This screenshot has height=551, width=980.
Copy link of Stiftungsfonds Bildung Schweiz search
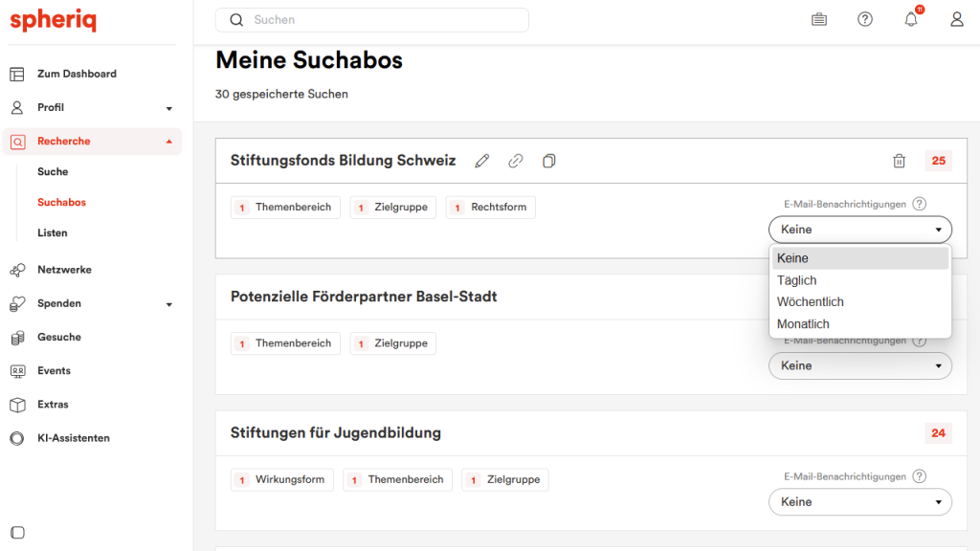(x=516, y=161)
